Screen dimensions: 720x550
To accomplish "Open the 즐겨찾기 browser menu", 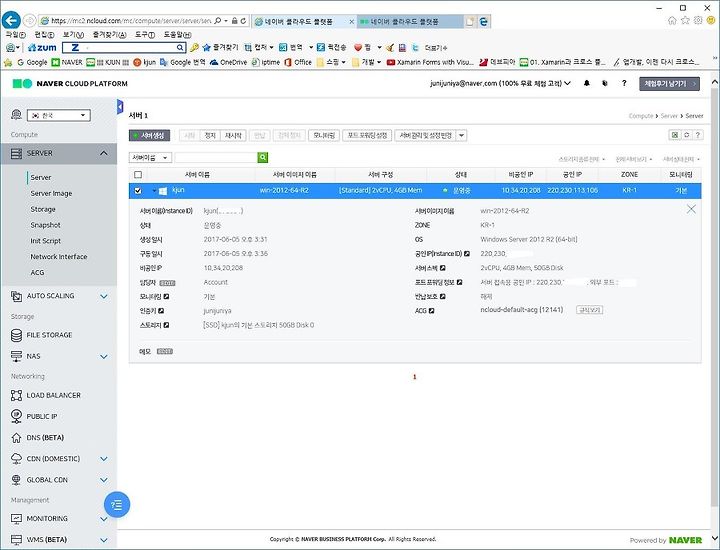I will point(109,35).
